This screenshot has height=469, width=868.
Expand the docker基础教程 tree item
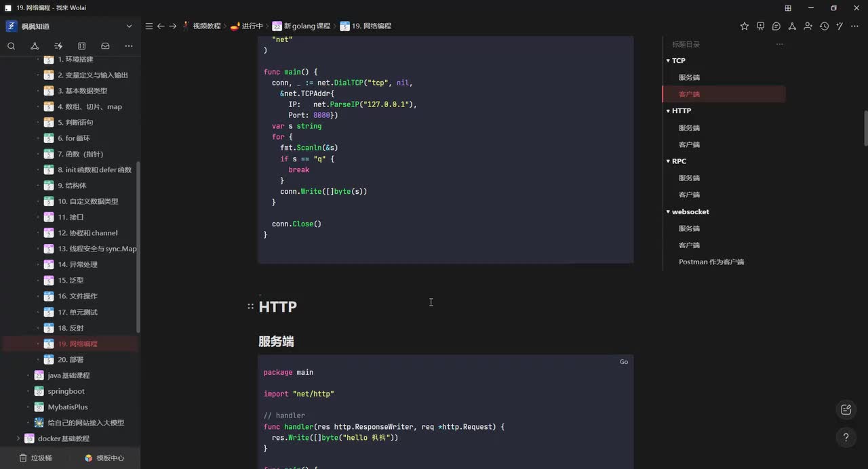tap(18, 439)
